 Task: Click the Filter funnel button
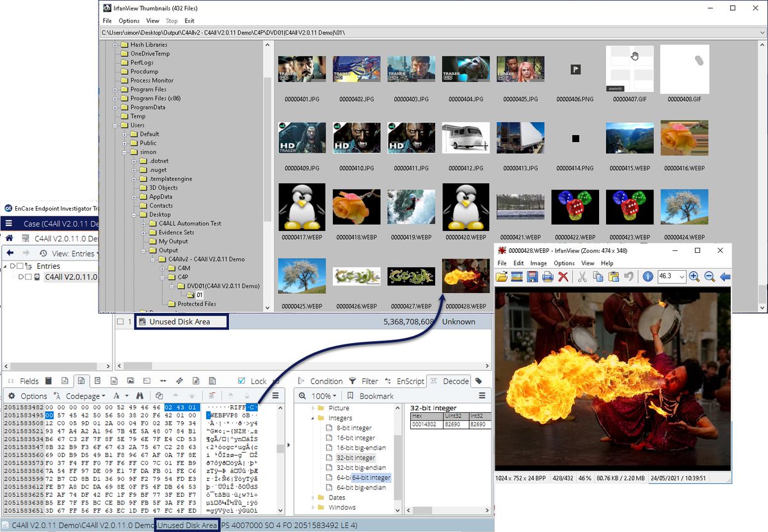[x=364, y=381]
